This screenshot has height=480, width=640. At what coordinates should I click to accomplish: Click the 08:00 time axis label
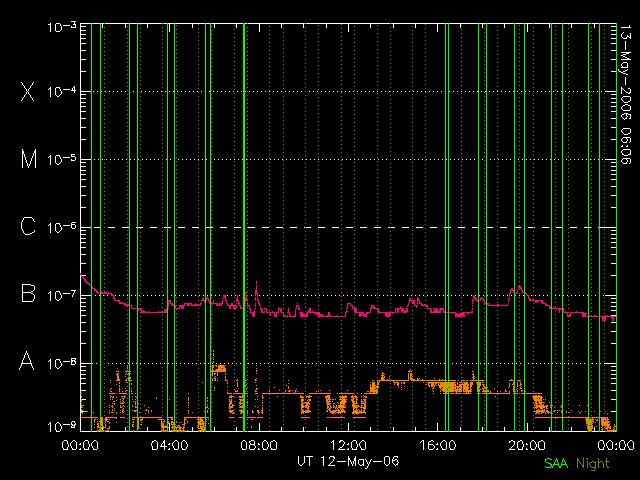(259, 445)
